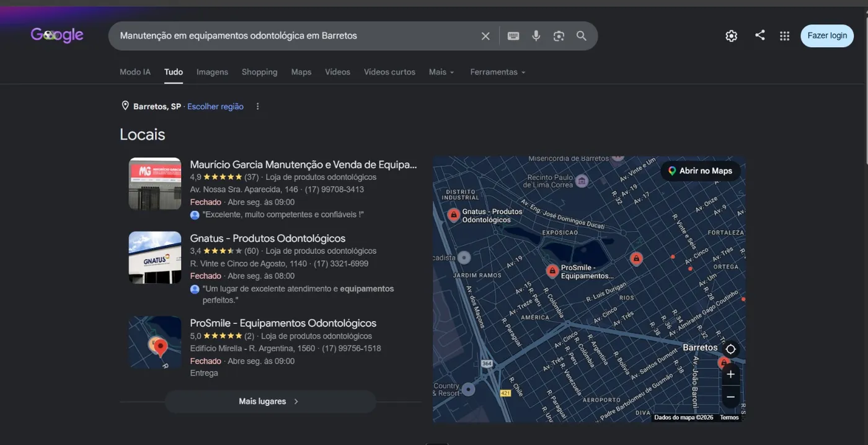Zoom in on the map
The height and width of the screenshot is (445, 868).
tap(731, 374)
